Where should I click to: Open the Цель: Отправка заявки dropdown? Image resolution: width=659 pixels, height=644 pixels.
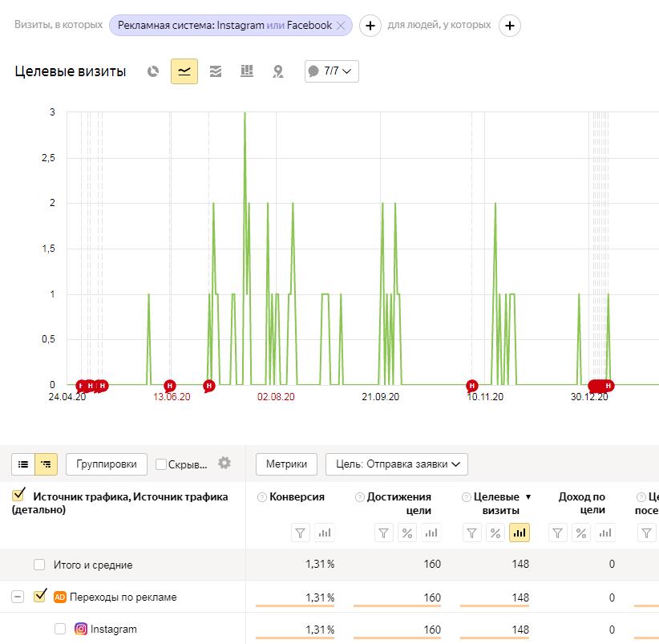(396, 464)
